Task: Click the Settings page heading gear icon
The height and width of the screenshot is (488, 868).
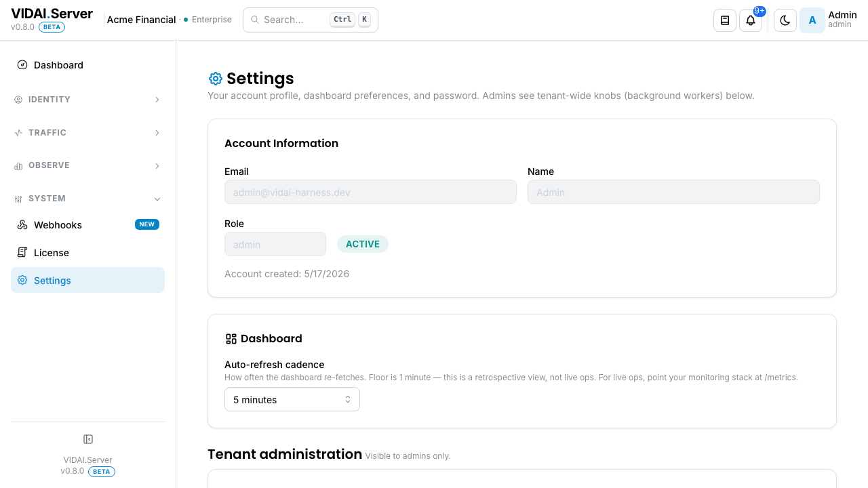Action: pyautogui.click(x=216, y=79)
